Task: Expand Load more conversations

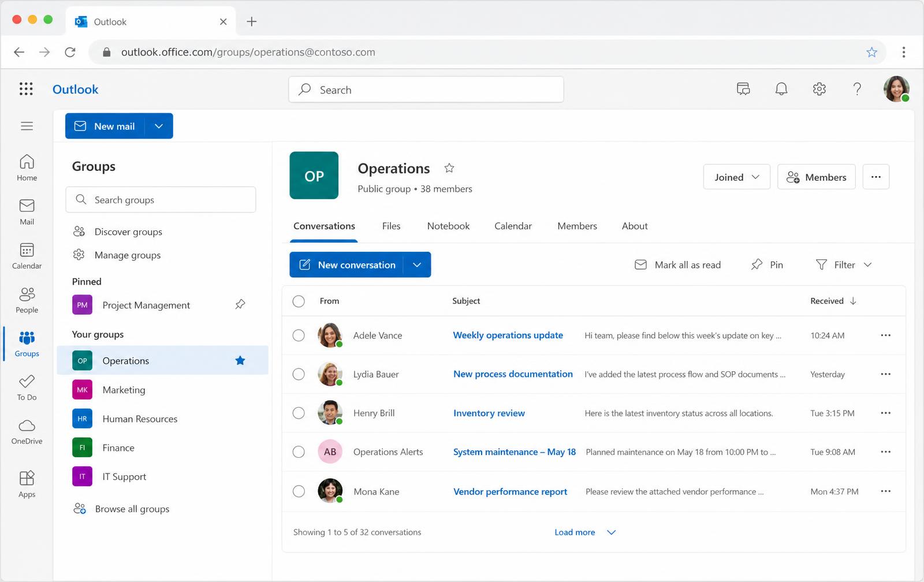Action: [x=585, y=532]
